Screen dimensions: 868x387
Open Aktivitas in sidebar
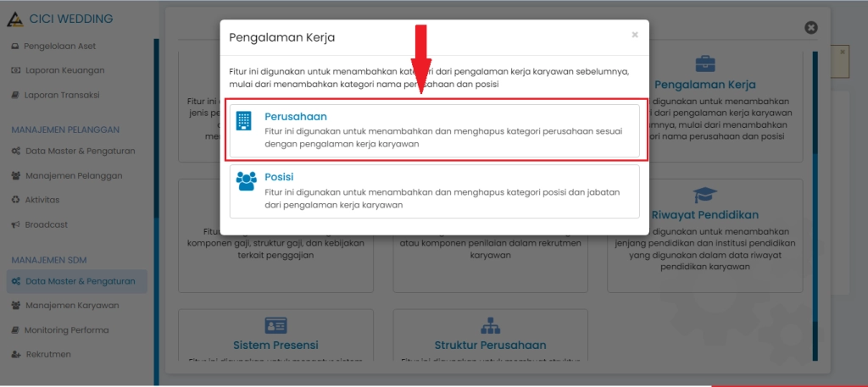click(42, 200)
